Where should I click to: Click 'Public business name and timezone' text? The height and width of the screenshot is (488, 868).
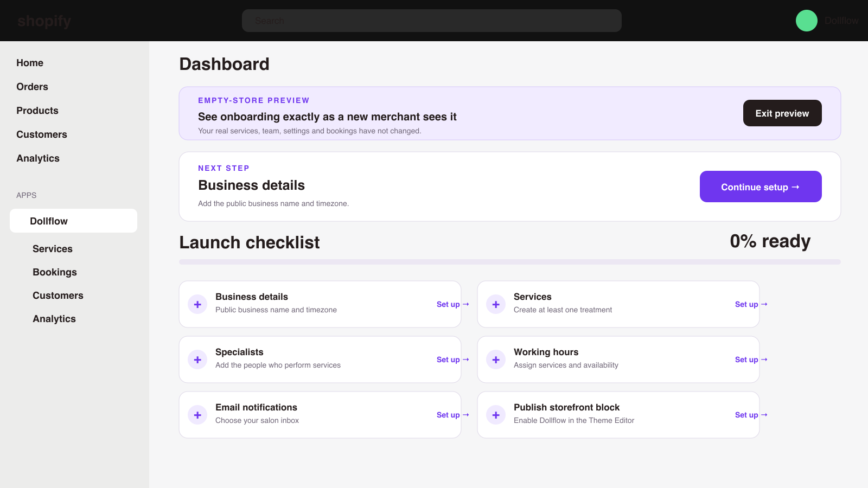point(276,310)
